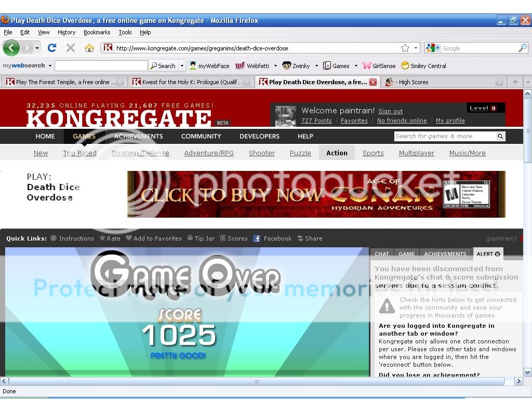Select the CHAT panel tab
The image size is (532, 399).
point(382,254)
